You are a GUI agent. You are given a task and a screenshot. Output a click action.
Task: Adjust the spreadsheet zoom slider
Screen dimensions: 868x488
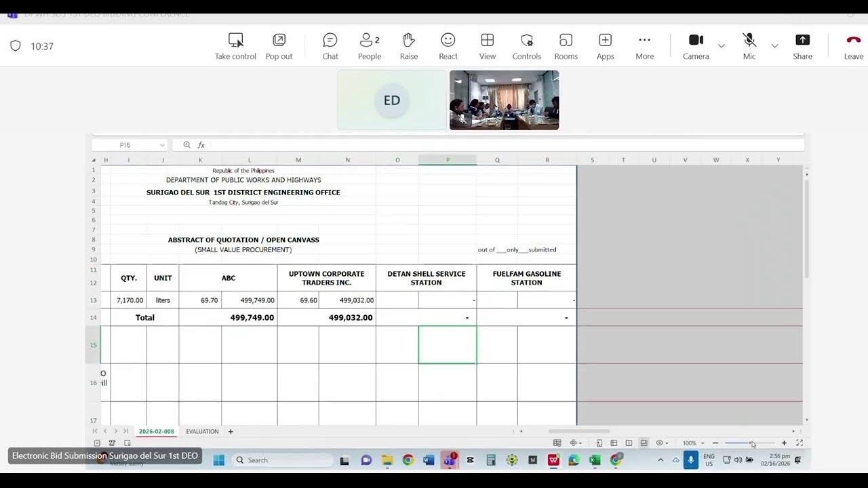pyautogui.click(x=749, y=443)
